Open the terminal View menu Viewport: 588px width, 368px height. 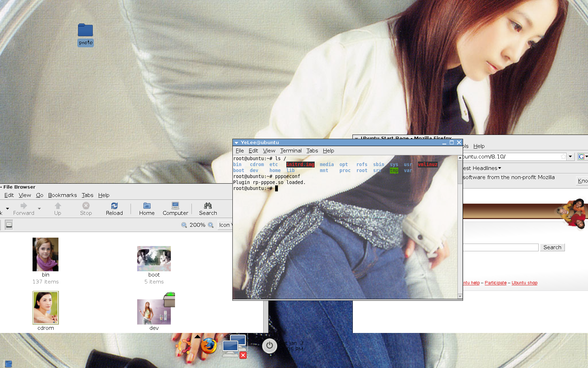tap(269, 151)
